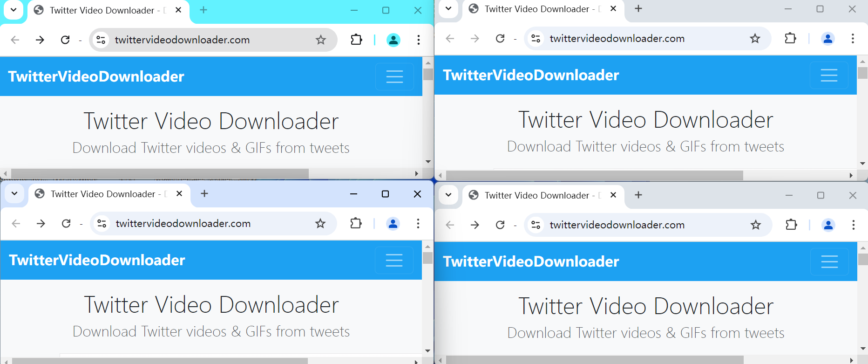Open a new tab in top-right window
Screen dimensions: 868x364
pyautogui.click(x=638, y=8)
